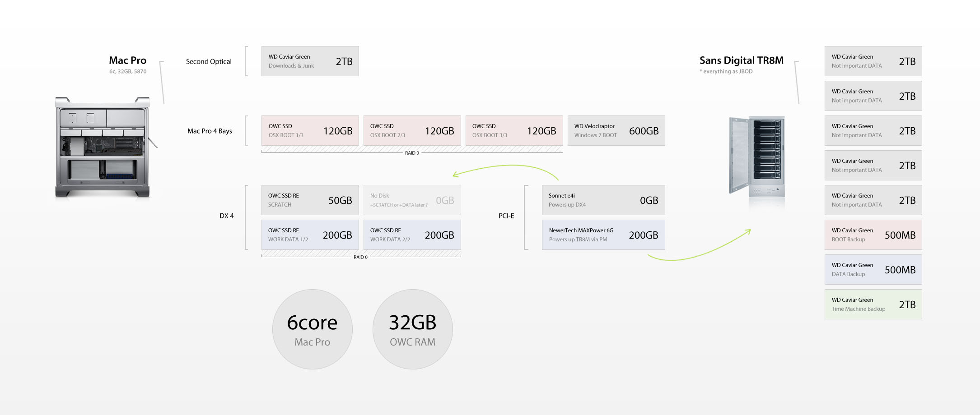This screenshot has height=415, width=980.
Task: Select the WORK DATA 2/2 200GB card
Action: [412, 235]
